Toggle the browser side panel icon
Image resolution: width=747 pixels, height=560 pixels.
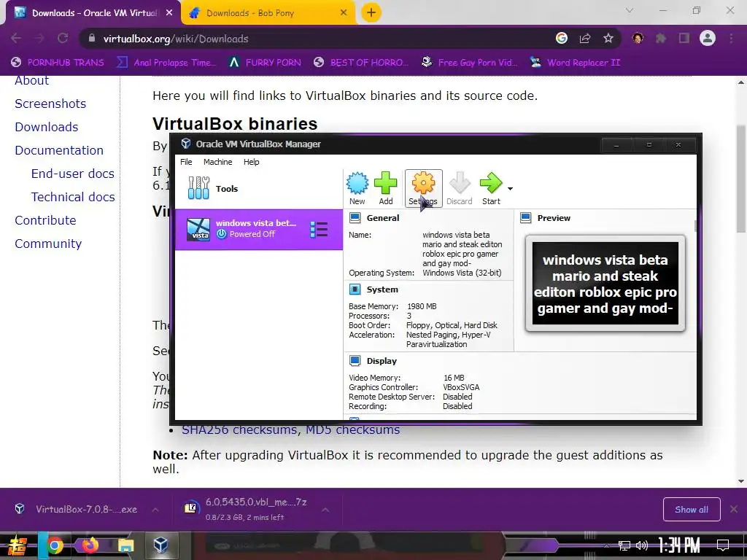click(x=684, y=38)
